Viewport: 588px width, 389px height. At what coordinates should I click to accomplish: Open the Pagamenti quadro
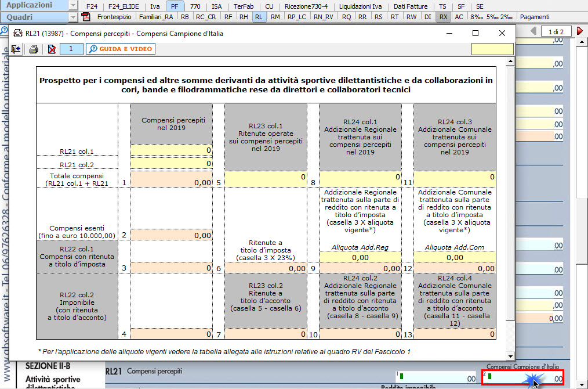[535, 17]
